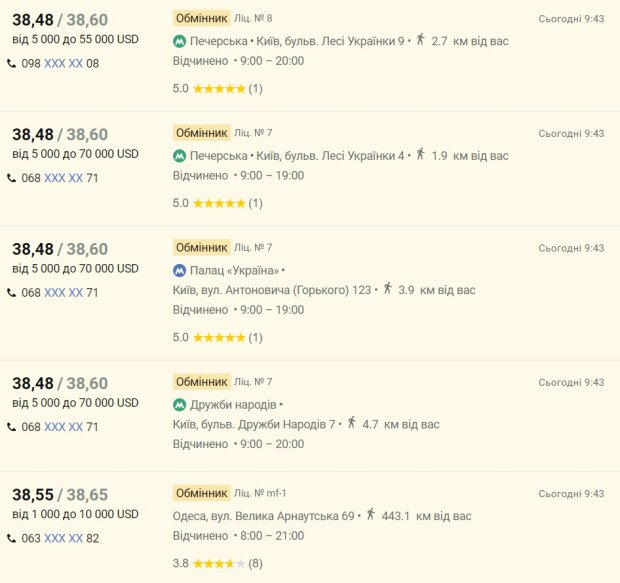Click the walking icon beside 1.9 км distance

click(x=420, y=155)
